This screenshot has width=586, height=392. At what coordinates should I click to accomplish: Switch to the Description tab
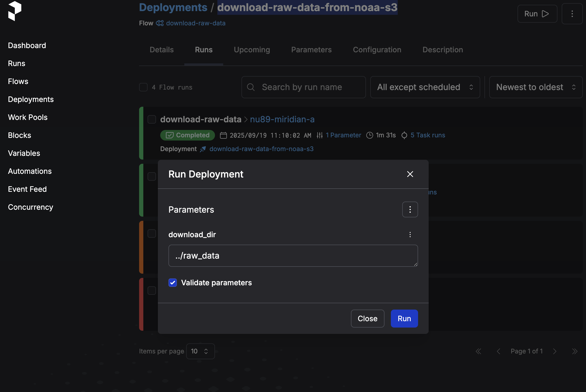tap(443, 50)
